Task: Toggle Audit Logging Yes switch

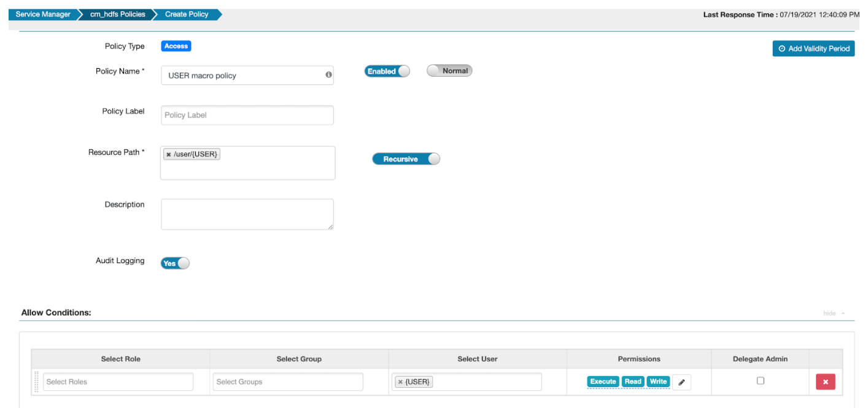Action: point(175,264)
